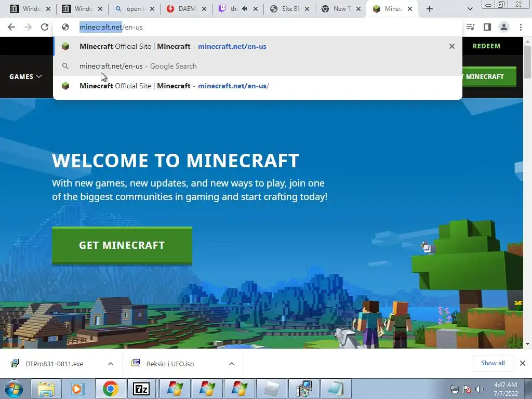Close the Site Bl tab
The height and width of the screenshot is (399, 532).
tap(307, 9)
